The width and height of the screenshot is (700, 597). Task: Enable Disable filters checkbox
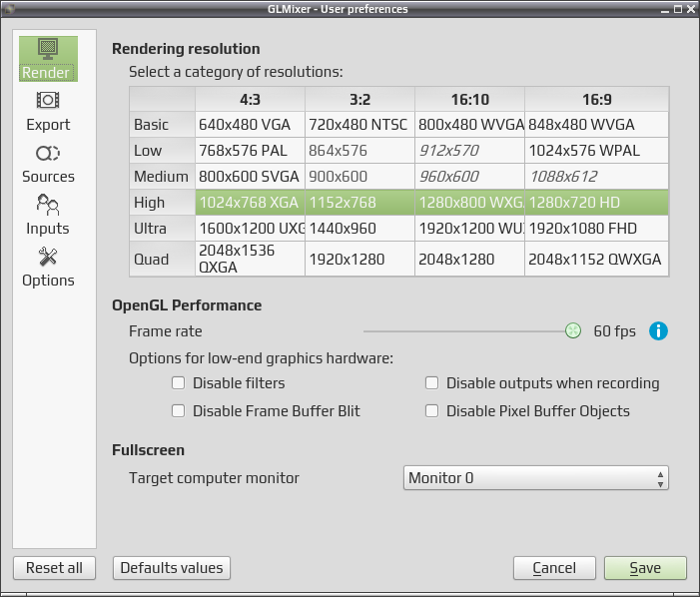click(179, 382)
